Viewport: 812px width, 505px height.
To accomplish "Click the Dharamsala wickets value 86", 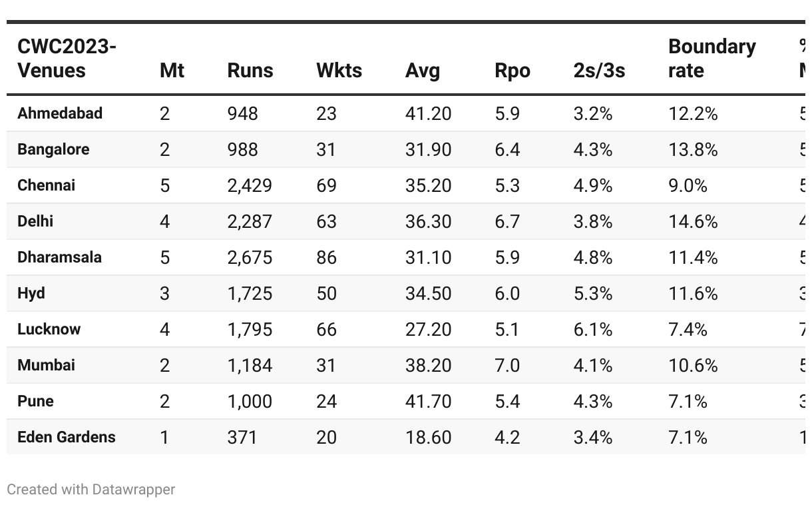I will point(326,257).
